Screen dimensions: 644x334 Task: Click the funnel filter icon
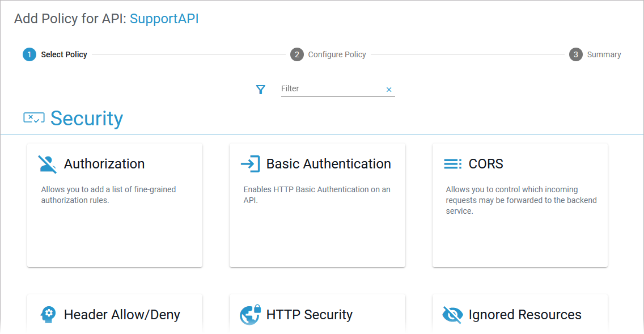click(x=260, y=90)
